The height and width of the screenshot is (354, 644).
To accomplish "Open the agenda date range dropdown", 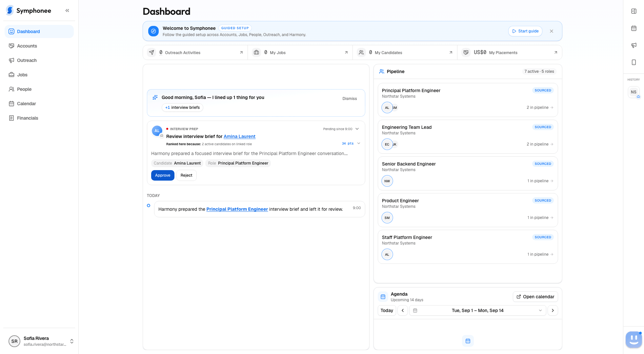I will coord(478,310).
